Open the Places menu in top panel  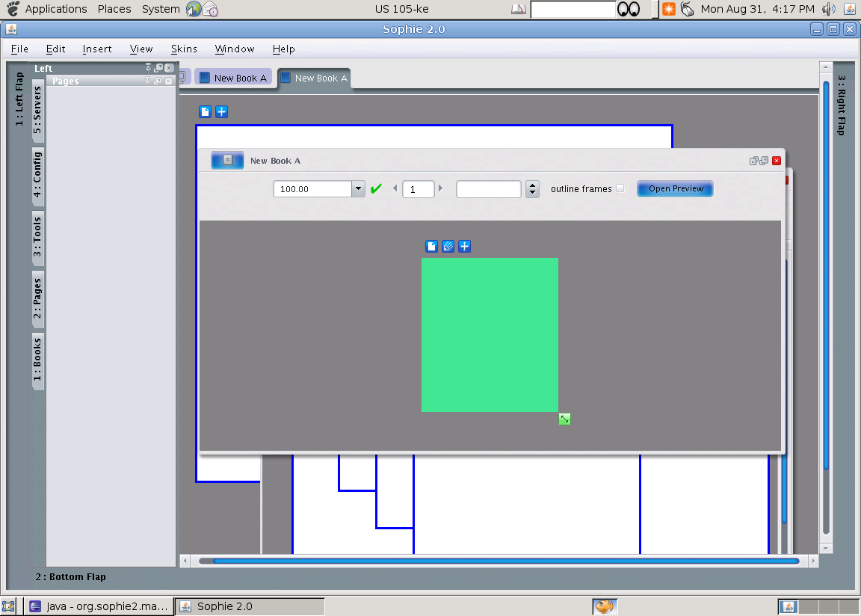tap(114, 9)
